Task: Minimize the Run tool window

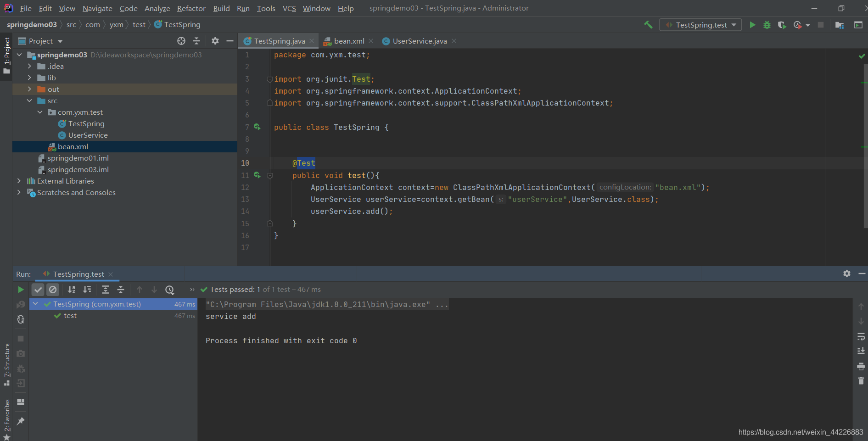Action: (862, 274)
